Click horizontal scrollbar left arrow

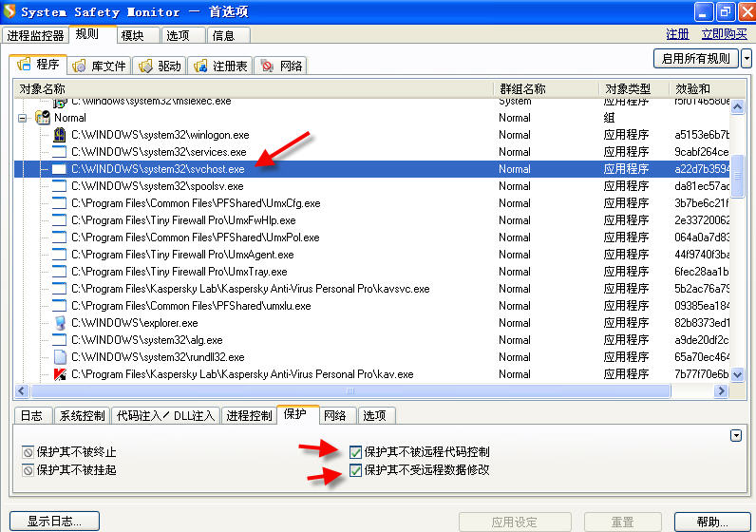pos(22,390)
